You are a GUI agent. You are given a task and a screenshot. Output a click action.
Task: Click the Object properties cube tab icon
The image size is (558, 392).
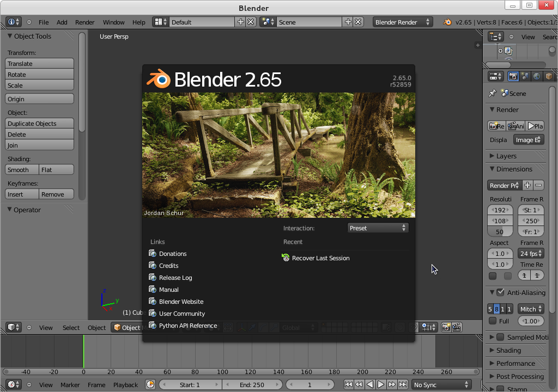click(549, 77)
